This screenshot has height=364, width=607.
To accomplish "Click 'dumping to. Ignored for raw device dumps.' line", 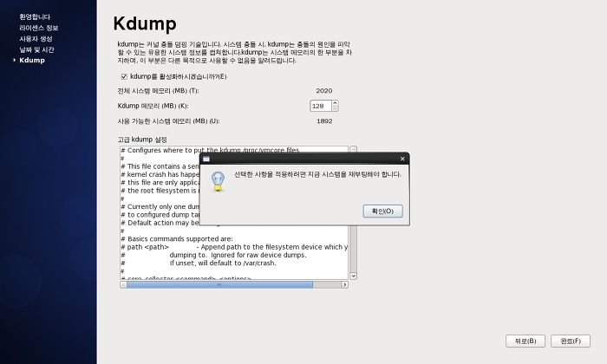I will 238,255.
